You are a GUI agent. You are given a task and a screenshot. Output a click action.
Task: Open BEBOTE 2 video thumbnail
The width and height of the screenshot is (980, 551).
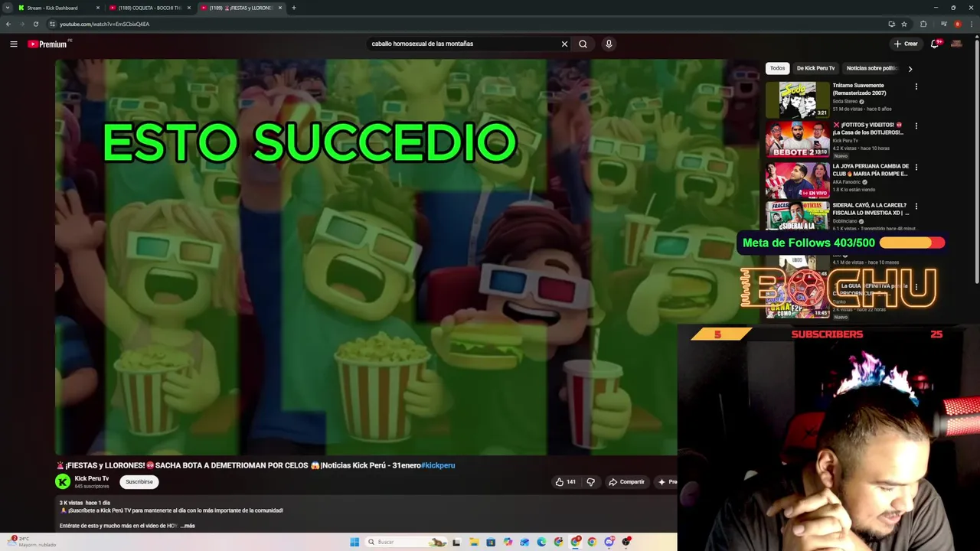point(797,139)
